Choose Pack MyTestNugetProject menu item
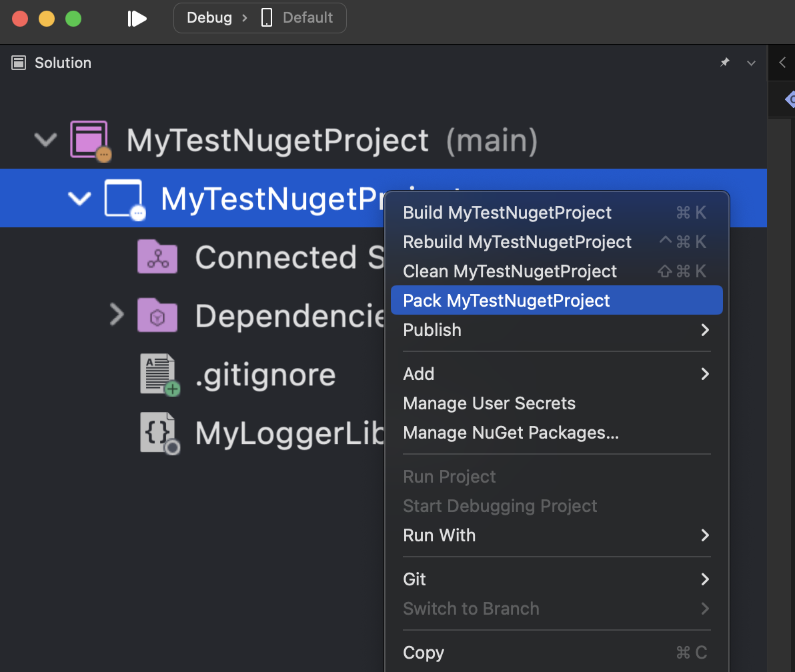The width and height of the screenshot is (795, 672). coord(506,301)
